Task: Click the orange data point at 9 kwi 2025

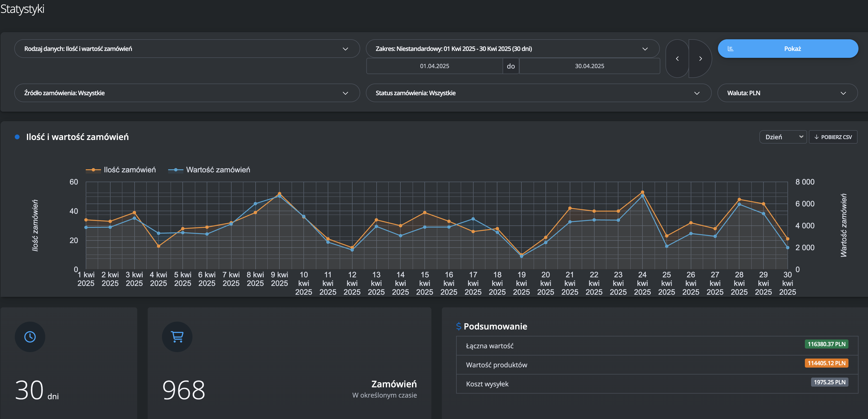Action: click(x=279, y=194)
